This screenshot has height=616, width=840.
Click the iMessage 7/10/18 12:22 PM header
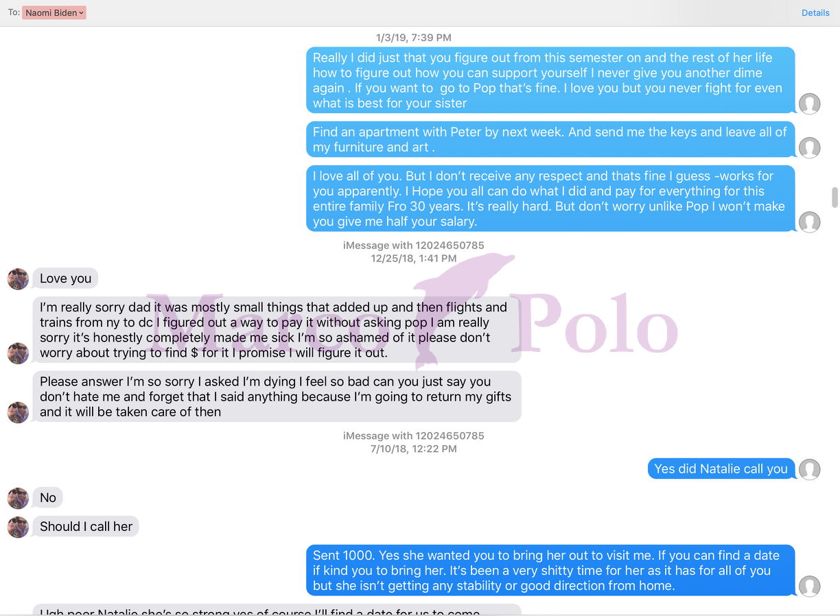pyautogui.click(x=414, y=442)
